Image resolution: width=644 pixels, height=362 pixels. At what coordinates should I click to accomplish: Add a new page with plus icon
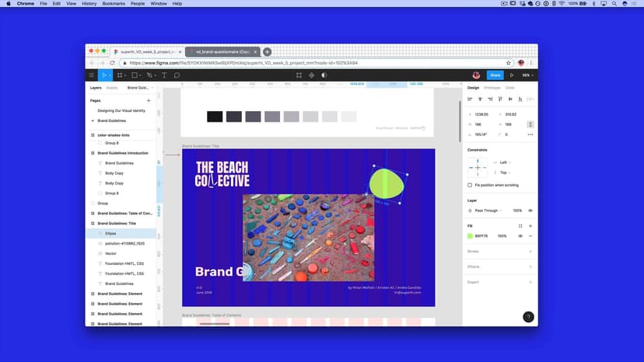tap(149, 101)
